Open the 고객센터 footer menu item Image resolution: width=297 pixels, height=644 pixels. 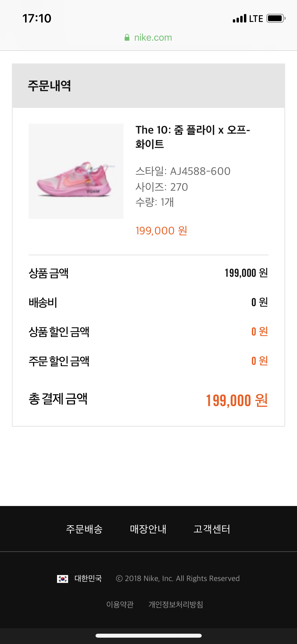pos(212,529)
